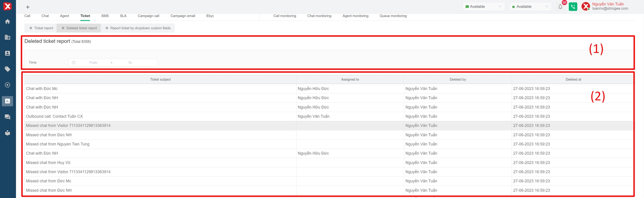Click the From date input field
644x198 pixels.
93,62
